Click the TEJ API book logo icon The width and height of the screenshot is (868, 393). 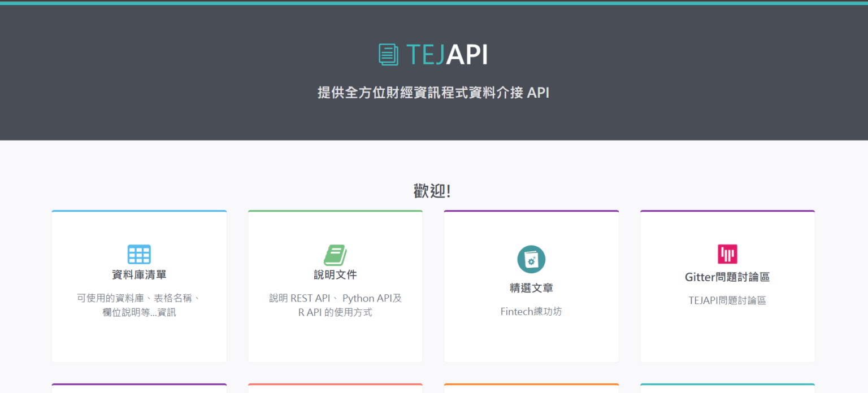388,54
